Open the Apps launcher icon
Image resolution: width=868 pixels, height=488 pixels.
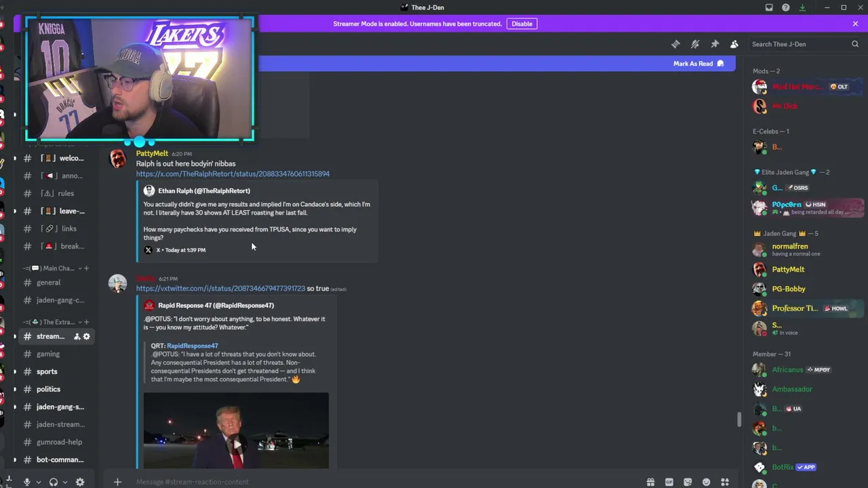(725, 482)
